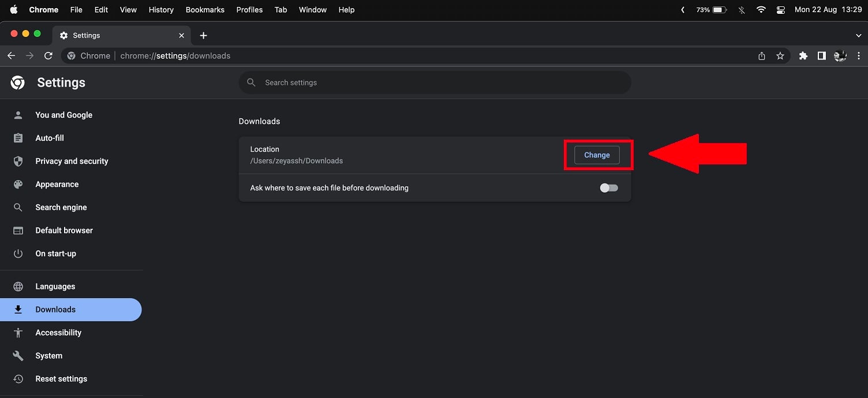Viewport: 868px width, 398px height.
Task: Select Search engine in sidebar
Action: (61, 207)
